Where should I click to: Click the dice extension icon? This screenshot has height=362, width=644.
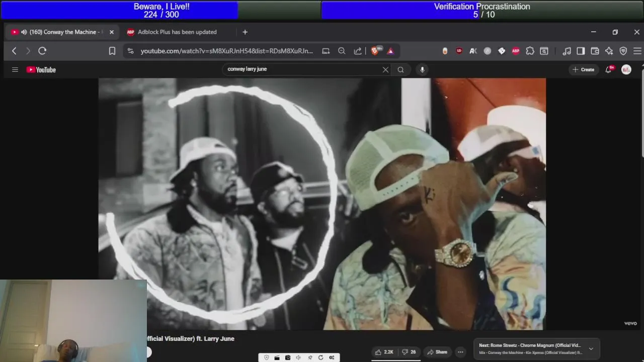(502, 51)
